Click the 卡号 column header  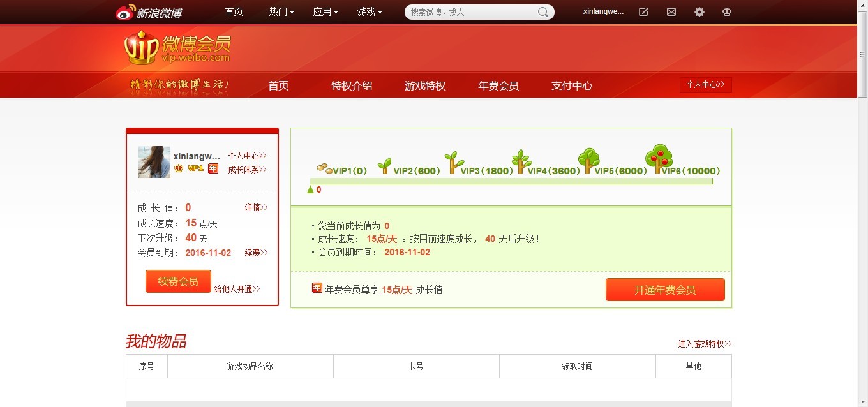(x=416, y=366)
